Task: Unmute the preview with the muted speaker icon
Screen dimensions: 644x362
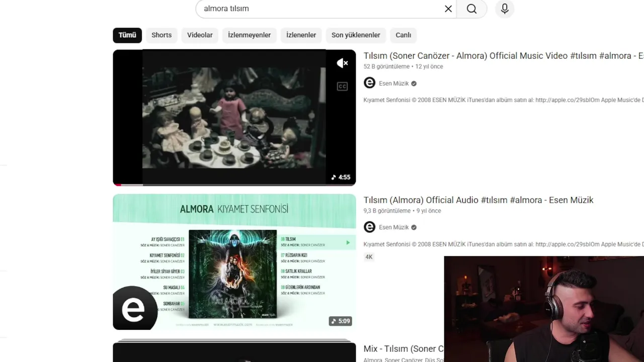Action: [342, 63]
